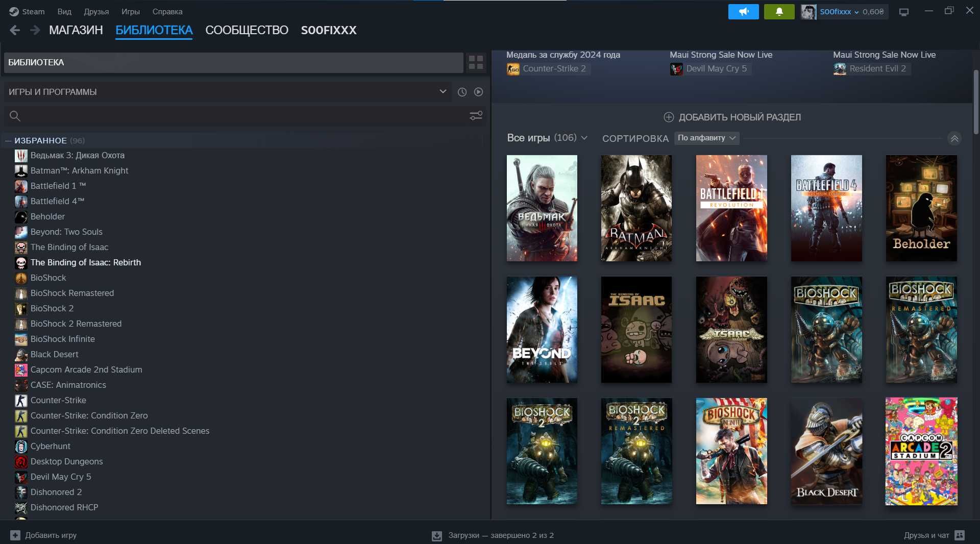
Task: Select the Battlefield 1 Revolution cover
Action: pos(731,208)
